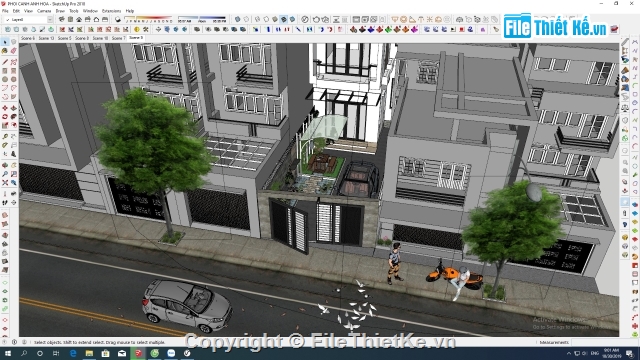Viewport: 640px width, 360px height.
Task: Choose the Move tool
Action: (5, 108)
